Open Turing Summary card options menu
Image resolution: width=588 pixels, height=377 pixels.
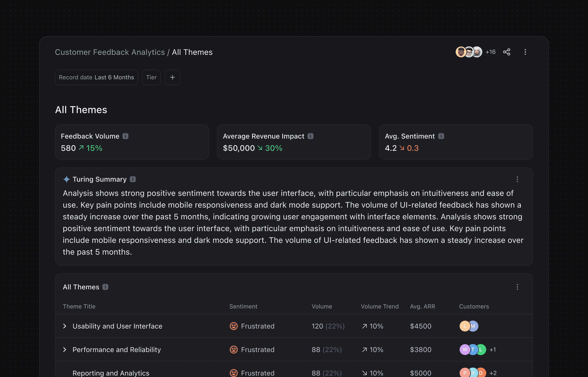(x=517, y=179)
